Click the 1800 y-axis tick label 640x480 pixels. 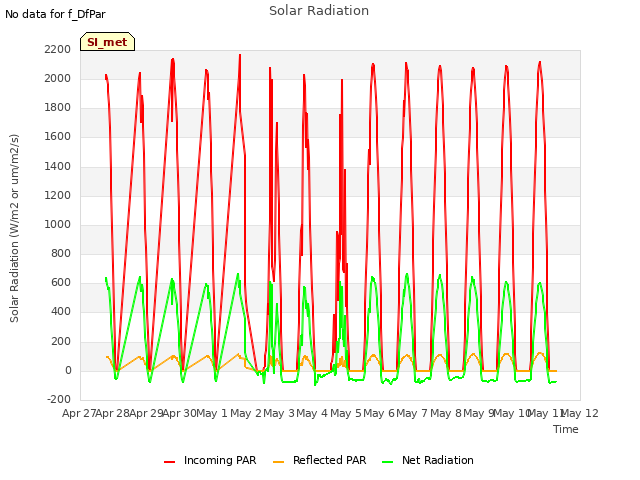(58, 108)
